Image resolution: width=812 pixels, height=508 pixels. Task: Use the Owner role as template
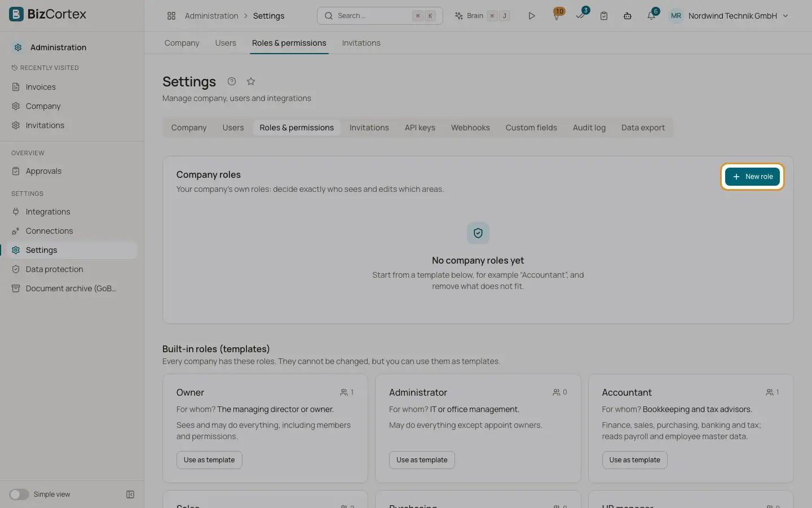[209, 460]
